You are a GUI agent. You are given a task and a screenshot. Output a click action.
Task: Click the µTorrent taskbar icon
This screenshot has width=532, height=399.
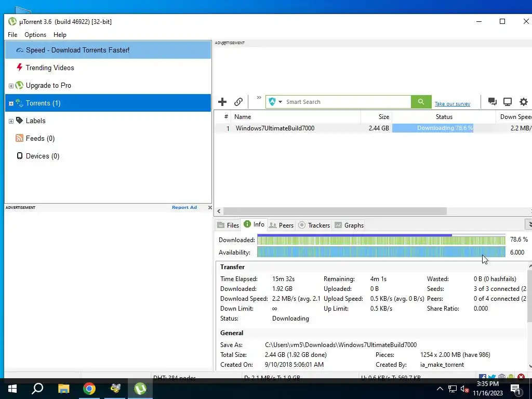140,389
